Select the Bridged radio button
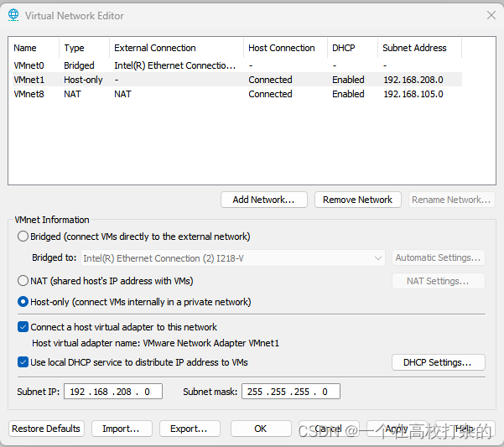The width and height of the screenshot is (504, 447). click(x=23, y=236)
